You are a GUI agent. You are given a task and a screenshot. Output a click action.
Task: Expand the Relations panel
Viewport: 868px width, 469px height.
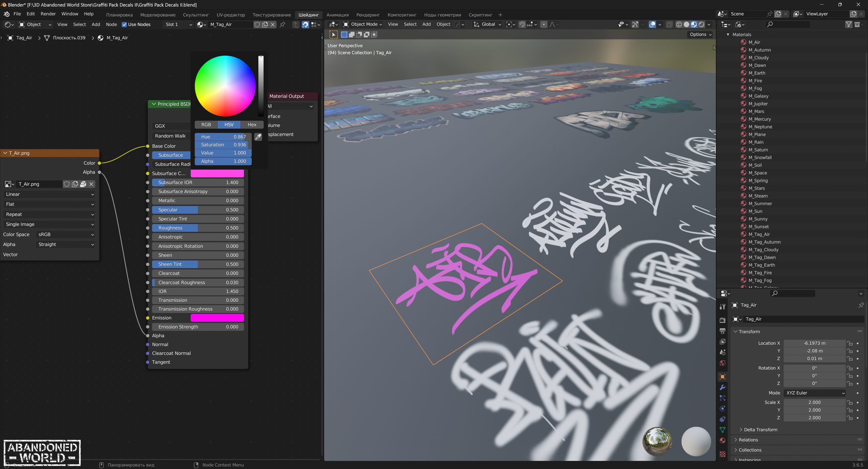[x=748, y=440]
